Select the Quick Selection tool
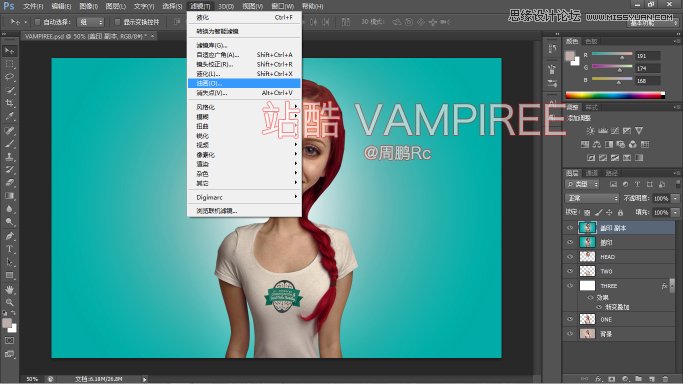 [x=9, y=90]
